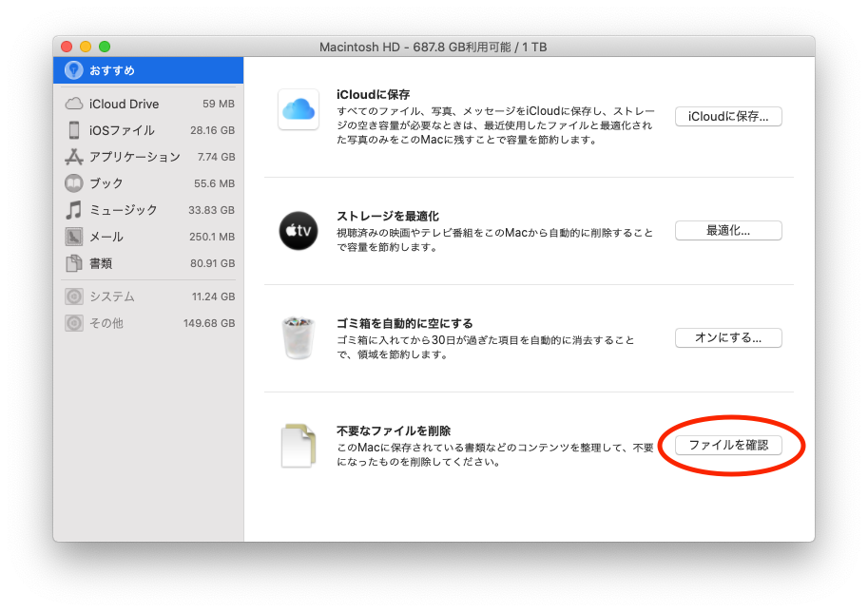Close the window with red button
Screen dimensions: 868x612
coord(67,47)
